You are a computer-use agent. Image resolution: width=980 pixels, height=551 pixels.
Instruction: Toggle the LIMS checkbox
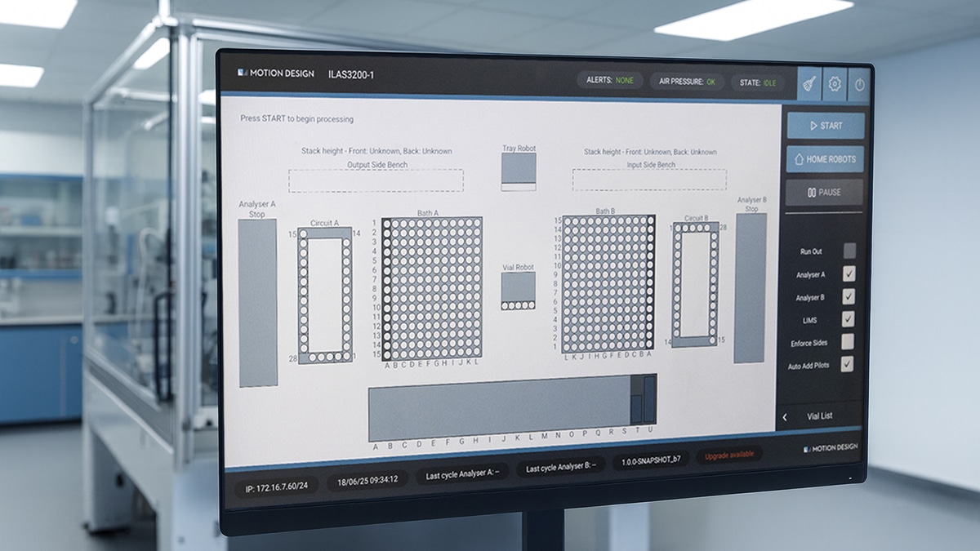coord(849,319)
